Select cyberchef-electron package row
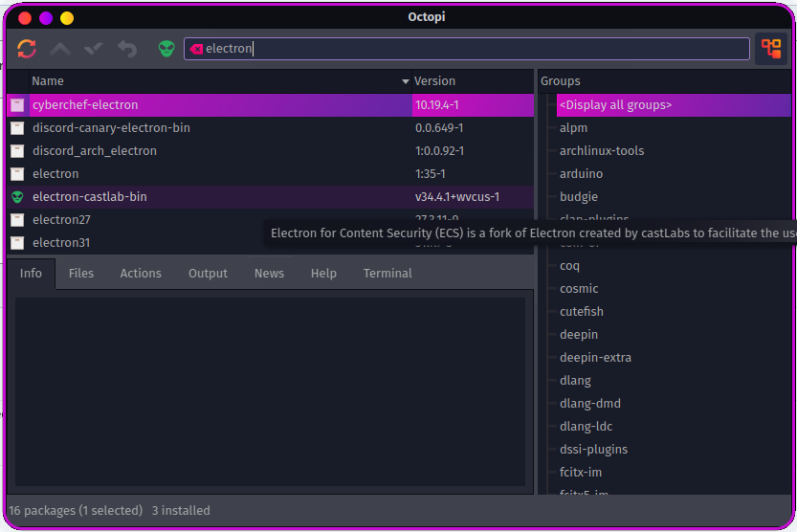The height and width of the screenshot is (532, 797). click(270, 105)
